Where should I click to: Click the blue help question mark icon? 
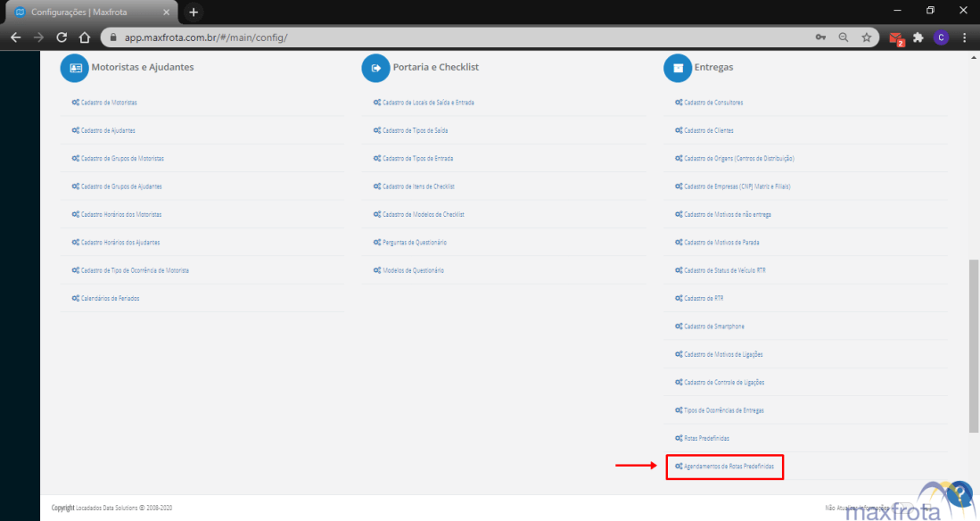tap(959, 493)
